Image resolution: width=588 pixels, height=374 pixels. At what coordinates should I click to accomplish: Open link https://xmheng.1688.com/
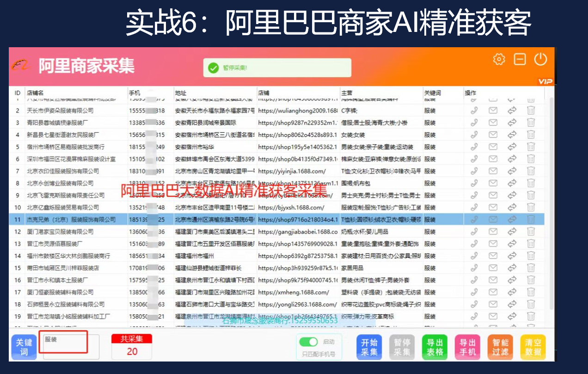(x=294, y=292)
